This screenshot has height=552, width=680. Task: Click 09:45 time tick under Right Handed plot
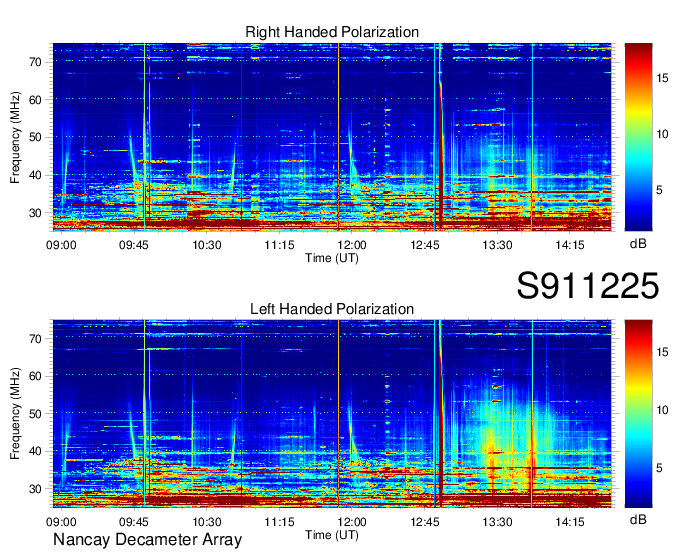tap(134, 245)
